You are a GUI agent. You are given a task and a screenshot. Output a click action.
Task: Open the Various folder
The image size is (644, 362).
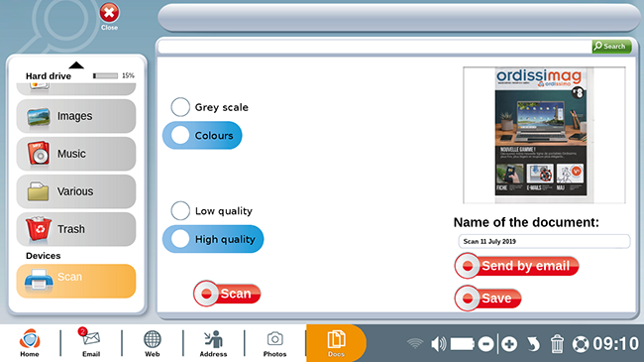(x=76, y=191)
